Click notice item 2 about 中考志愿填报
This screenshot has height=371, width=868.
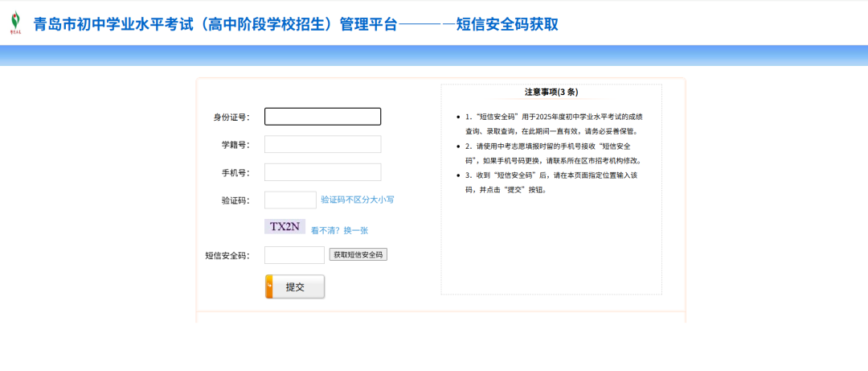tap(554, 154)
